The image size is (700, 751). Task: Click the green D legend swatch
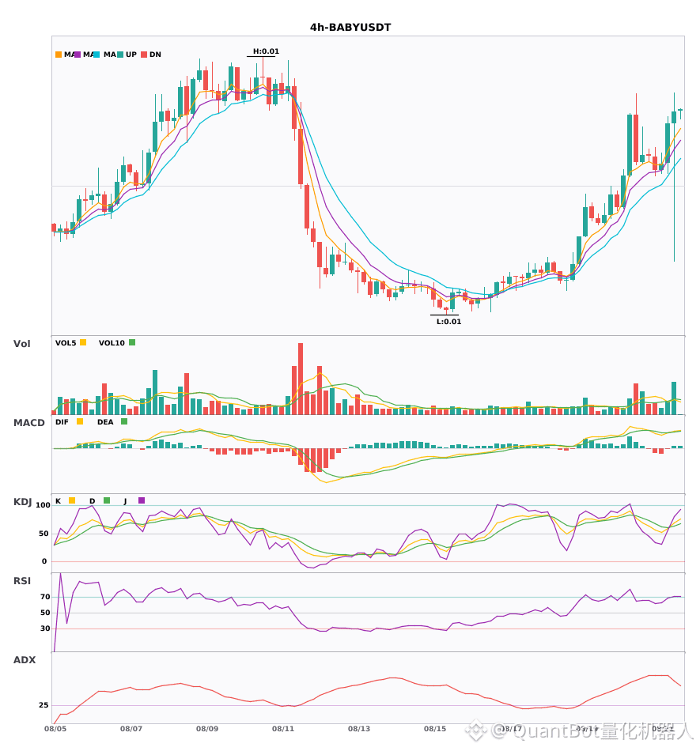click(107, 500)
